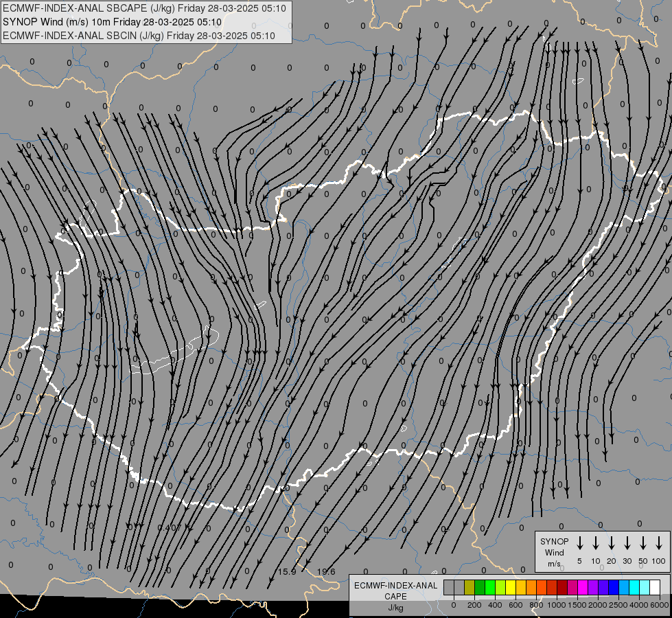Click the 20 m/s wind arrow in legend
The height and width of the screenshot is (618, 672).
[x=611, y=543]
